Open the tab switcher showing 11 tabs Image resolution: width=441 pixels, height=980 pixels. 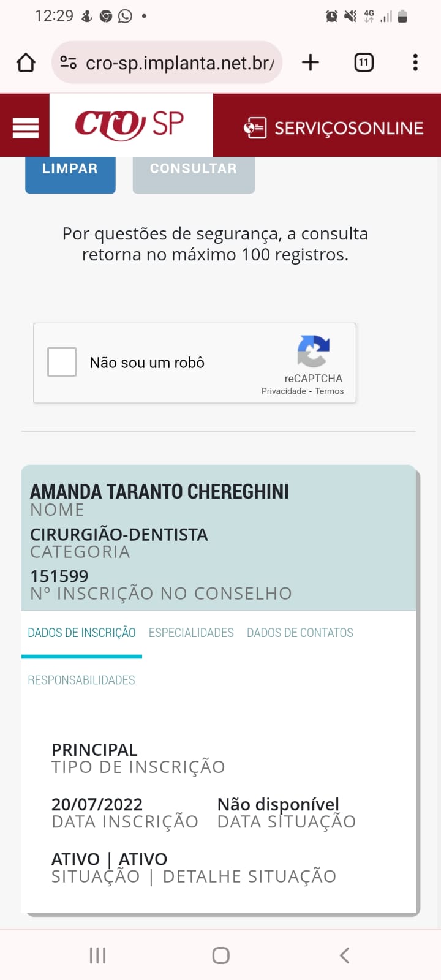point(364,62)
